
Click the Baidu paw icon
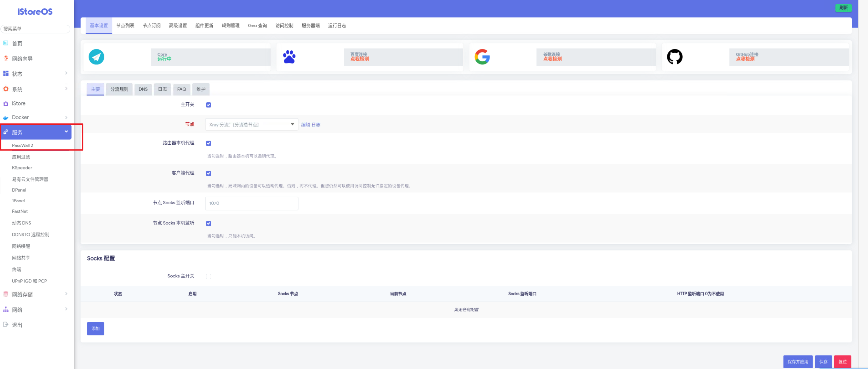[289, 57]
